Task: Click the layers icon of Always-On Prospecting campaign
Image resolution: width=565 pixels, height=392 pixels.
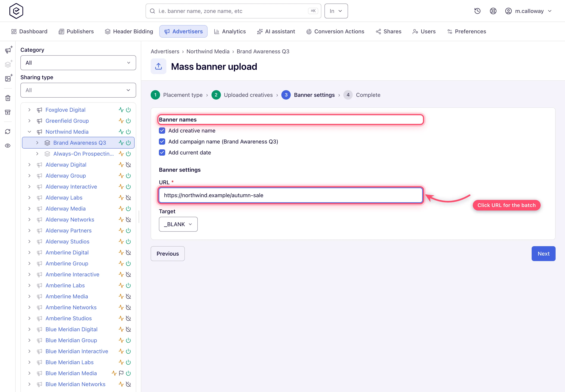Action: tap(47, 154)
